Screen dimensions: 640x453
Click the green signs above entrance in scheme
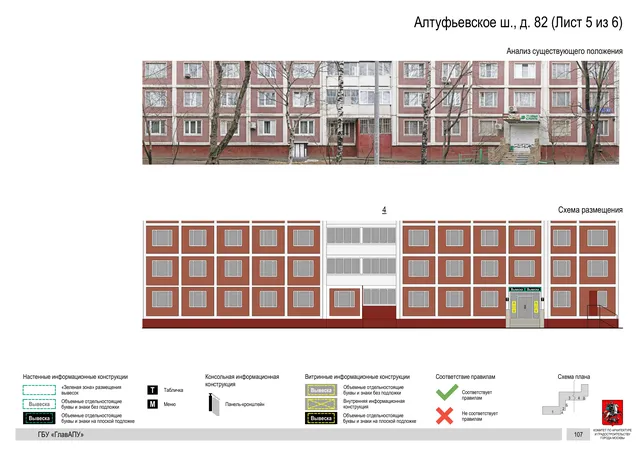click(x=525, y=289)
